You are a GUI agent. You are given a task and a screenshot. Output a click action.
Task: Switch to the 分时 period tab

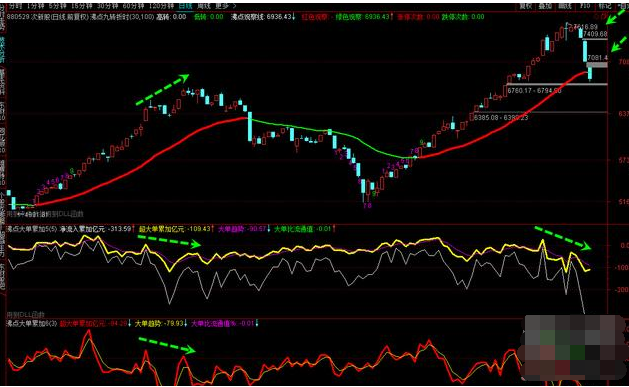click(16, 6)
